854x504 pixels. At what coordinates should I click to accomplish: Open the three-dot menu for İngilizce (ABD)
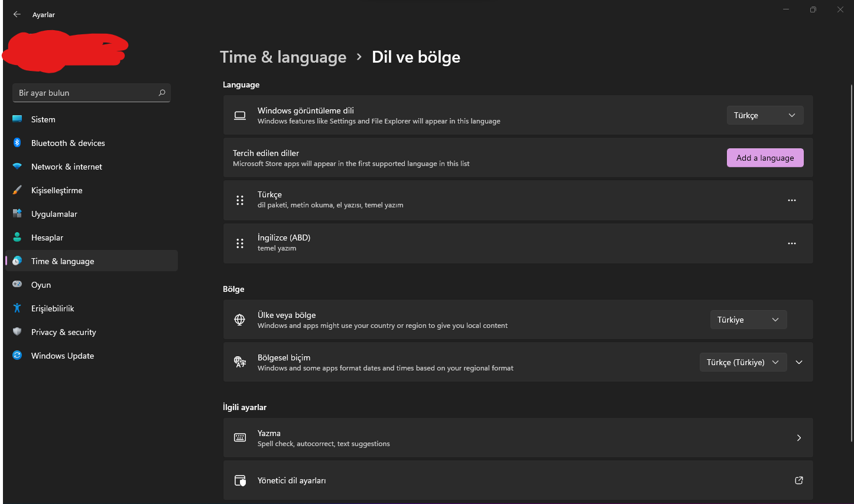point(791,243)
